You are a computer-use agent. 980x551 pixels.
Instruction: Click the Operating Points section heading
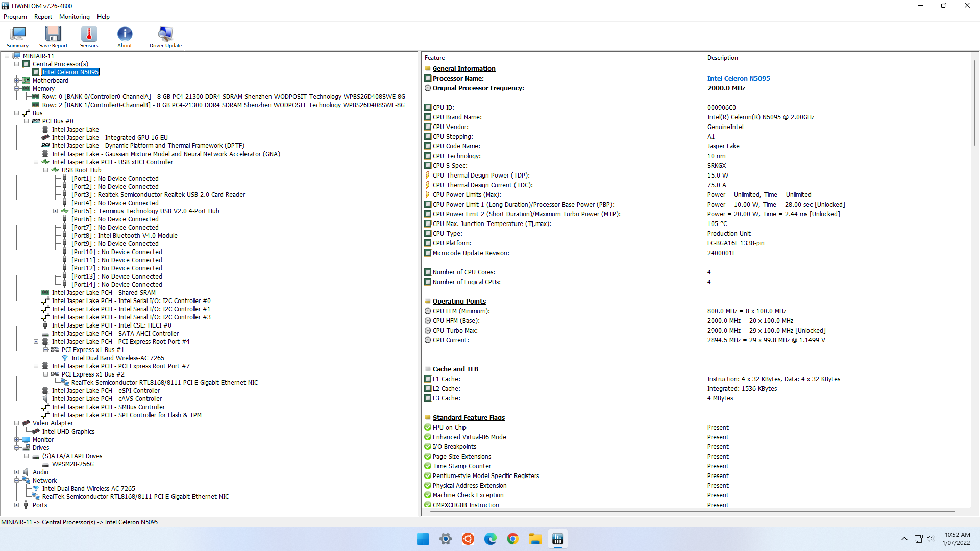tap(459, 302)
